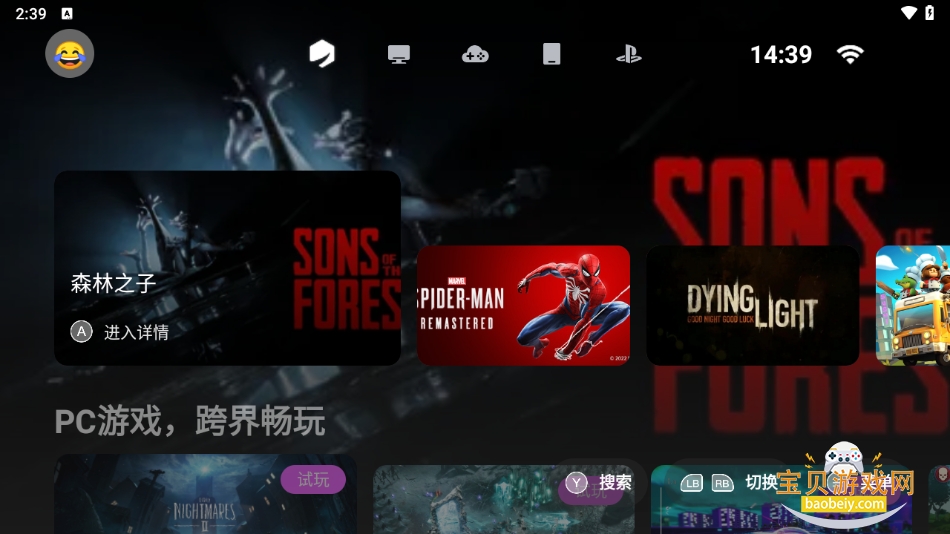Open the PlayStation tab
950x534 pixels.
628,55
